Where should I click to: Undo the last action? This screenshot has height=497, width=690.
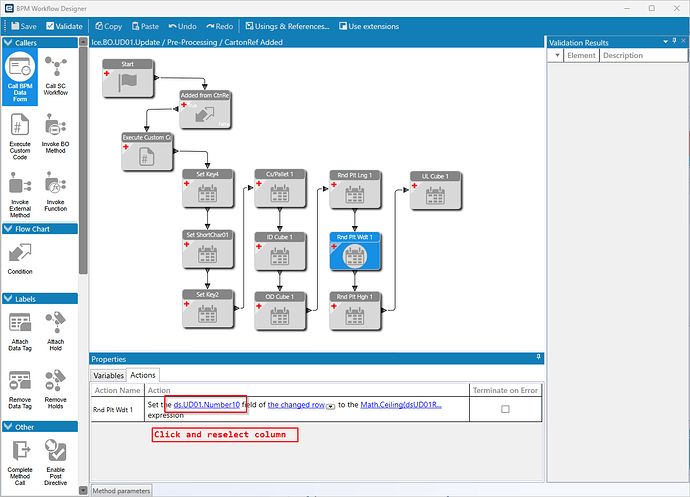click(183, 26)
